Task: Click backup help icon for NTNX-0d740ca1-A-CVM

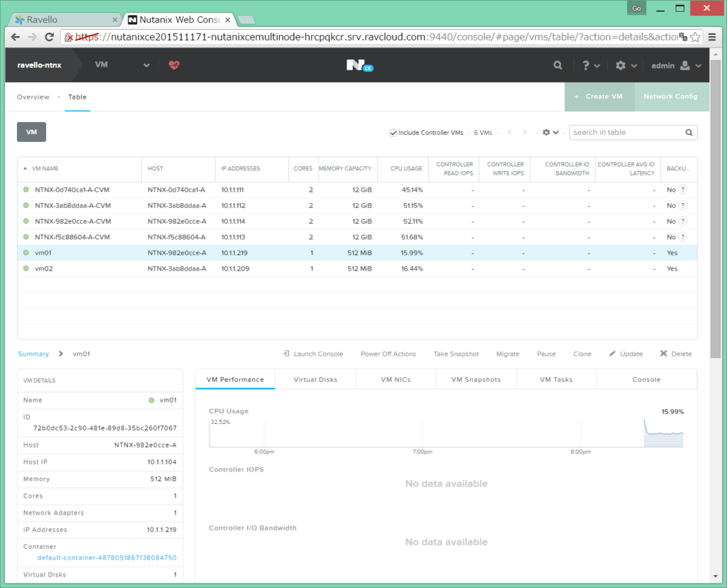Action: pos(682,190)
